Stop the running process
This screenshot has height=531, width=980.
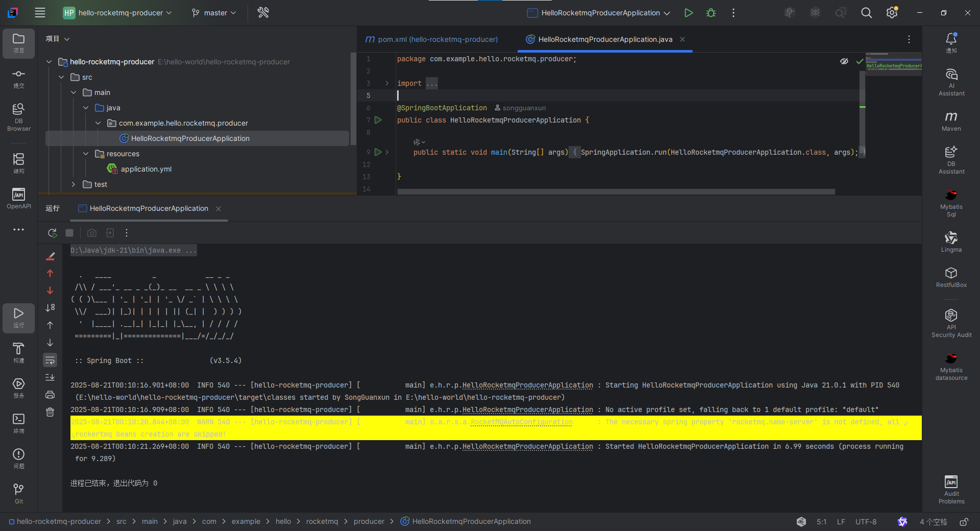click(x=69, y=233)
